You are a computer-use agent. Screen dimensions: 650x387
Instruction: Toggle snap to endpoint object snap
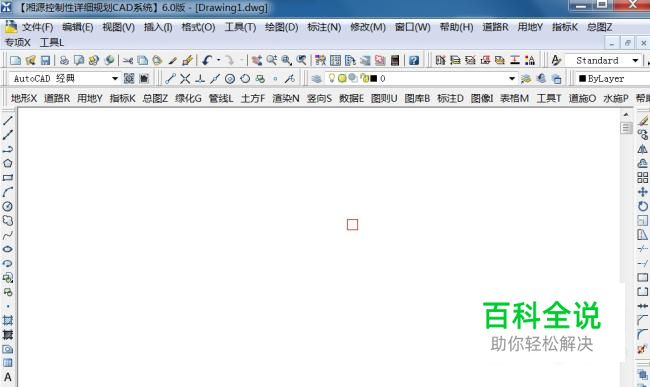pos(170,78)
